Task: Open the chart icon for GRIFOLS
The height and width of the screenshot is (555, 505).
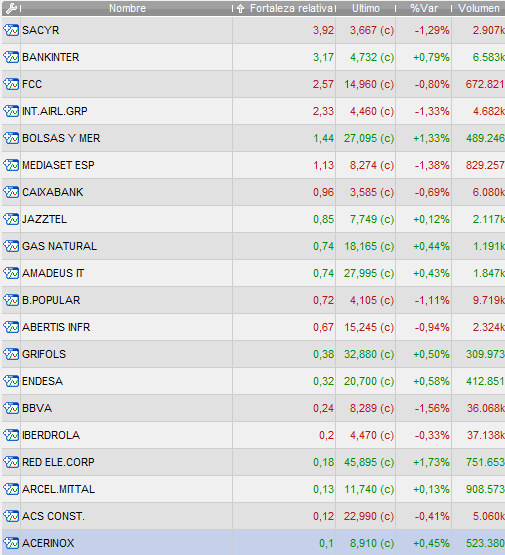Action: [x=11, y=354]
